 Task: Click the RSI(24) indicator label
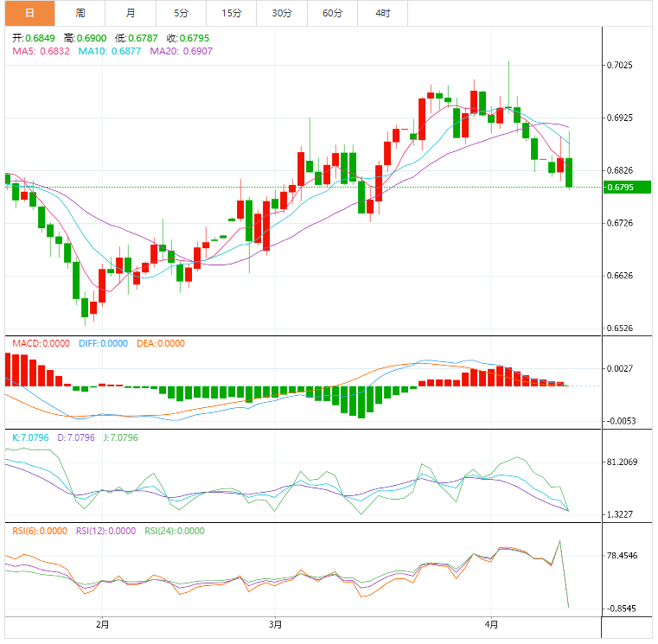(176, 532)
